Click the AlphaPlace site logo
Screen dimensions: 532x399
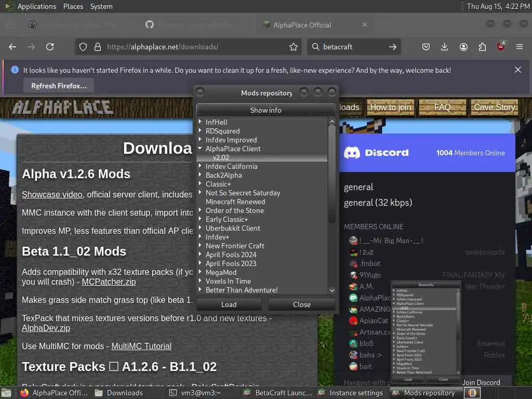[x=63, y=108]
